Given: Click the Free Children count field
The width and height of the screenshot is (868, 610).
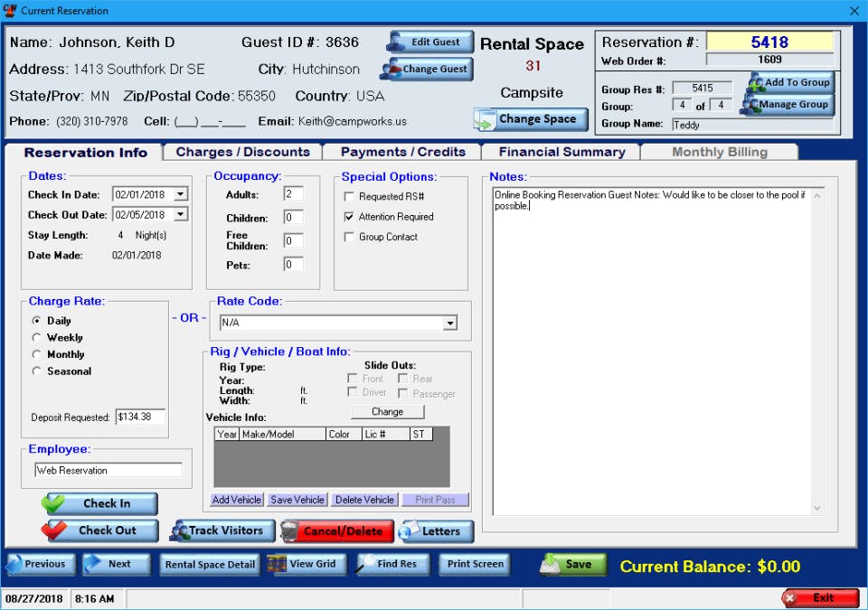Looking at the screenshot, I should tap(293, 240).
